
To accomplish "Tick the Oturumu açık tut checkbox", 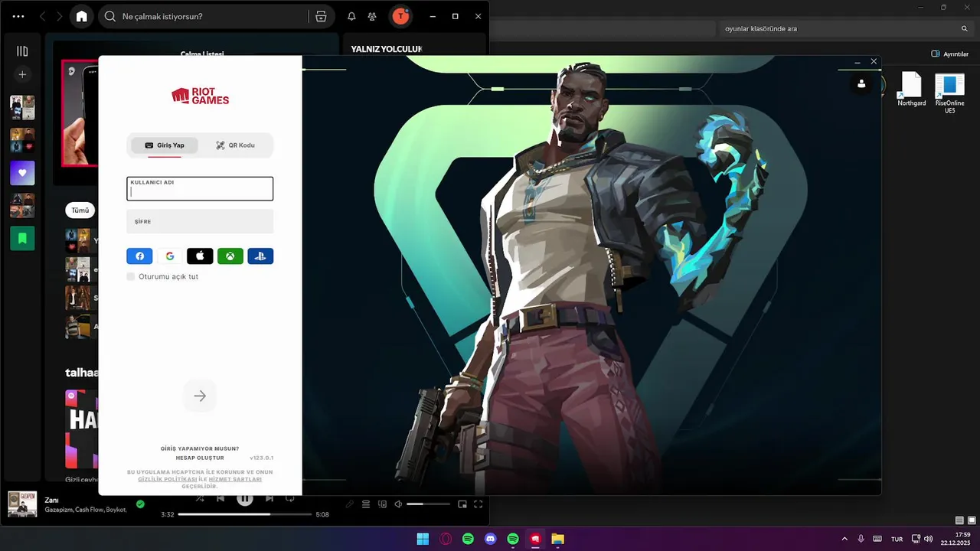I will pos(131,276).
